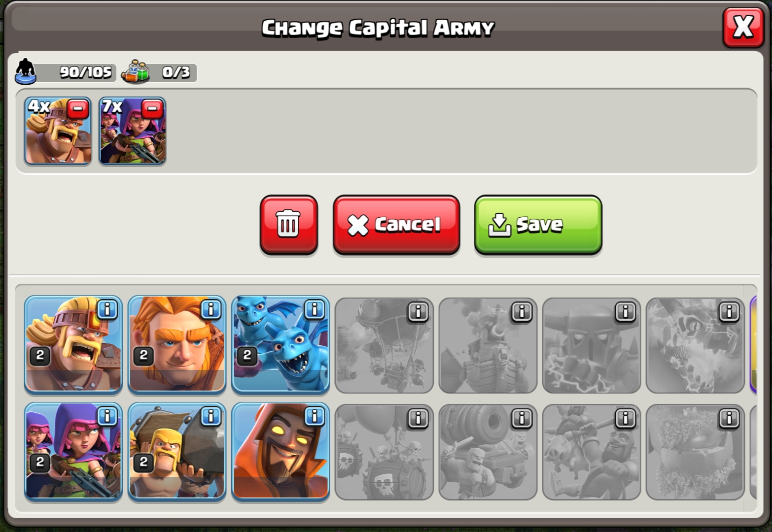This screenshot has width=772, height=532.
Task: Save the capital army
Action: point(538,225)
